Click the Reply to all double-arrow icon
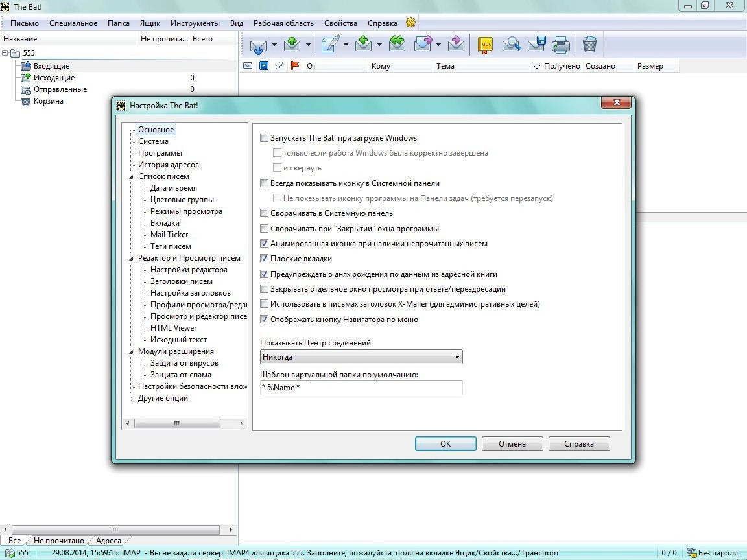Image resolution: width=747 pixels, height=560 pixels. [x=397, y=44]
